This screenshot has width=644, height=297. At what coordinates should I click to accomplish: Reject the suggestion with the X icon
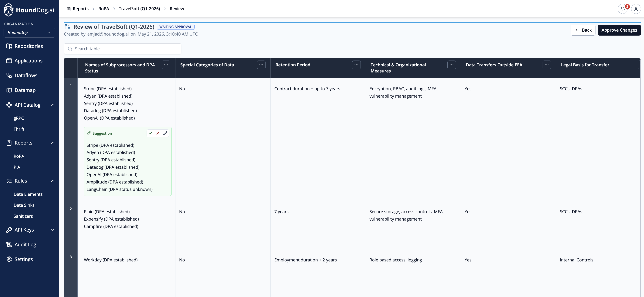[x=158, y=133]
